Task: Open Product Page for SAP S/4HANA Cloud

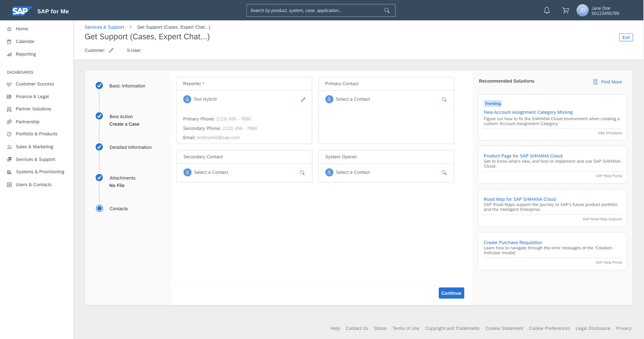Action: [x=523, y=156]
